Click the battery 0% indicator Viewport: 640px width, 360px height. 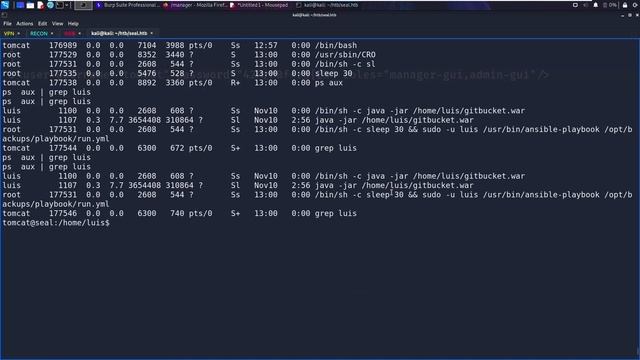(x=610, y=5)
